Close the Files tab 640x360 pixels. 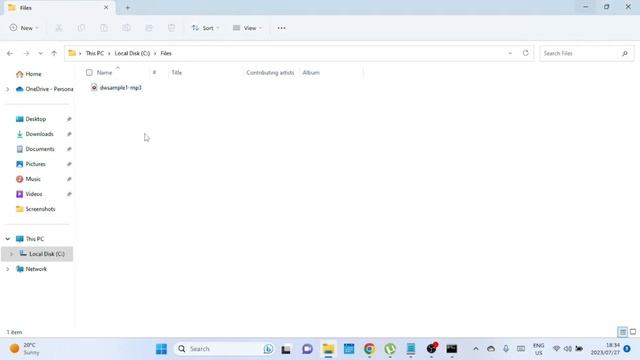pyautogui.click(x=106, y=7)
